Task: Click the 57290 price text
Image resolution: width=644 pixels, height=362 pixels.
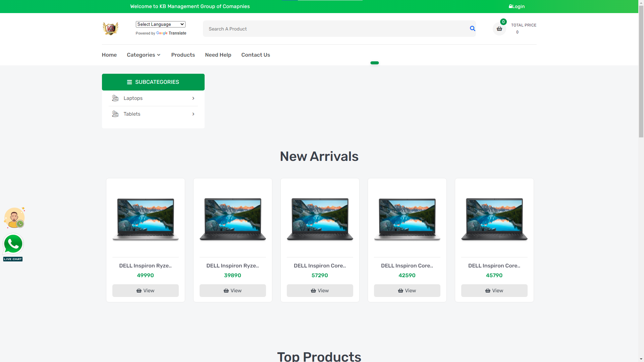Action: (x=320, y=276)
